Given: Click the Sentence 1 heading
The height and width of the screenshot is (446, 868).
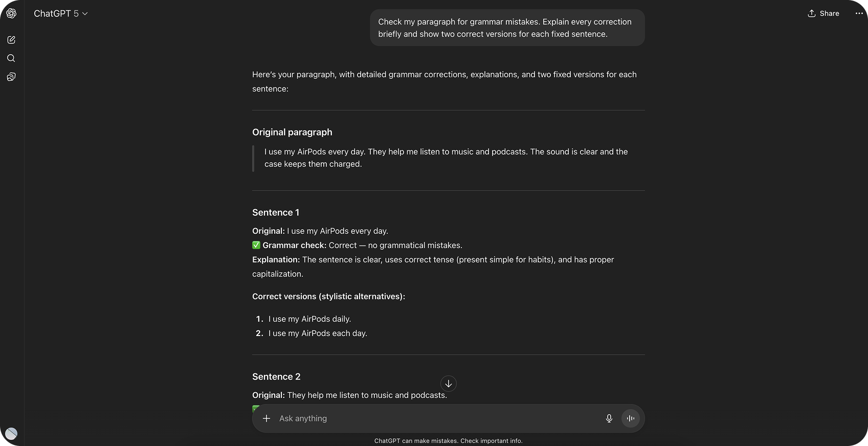Looking at the screenshot, I should [x=276, y=212].
